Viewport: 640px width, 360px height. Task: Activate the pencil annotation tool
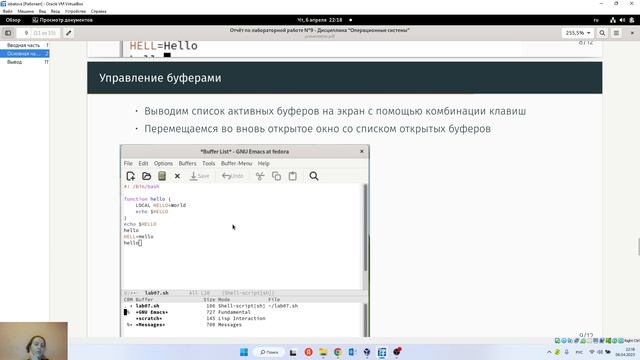pyautogui.click(x=69, y=33)
